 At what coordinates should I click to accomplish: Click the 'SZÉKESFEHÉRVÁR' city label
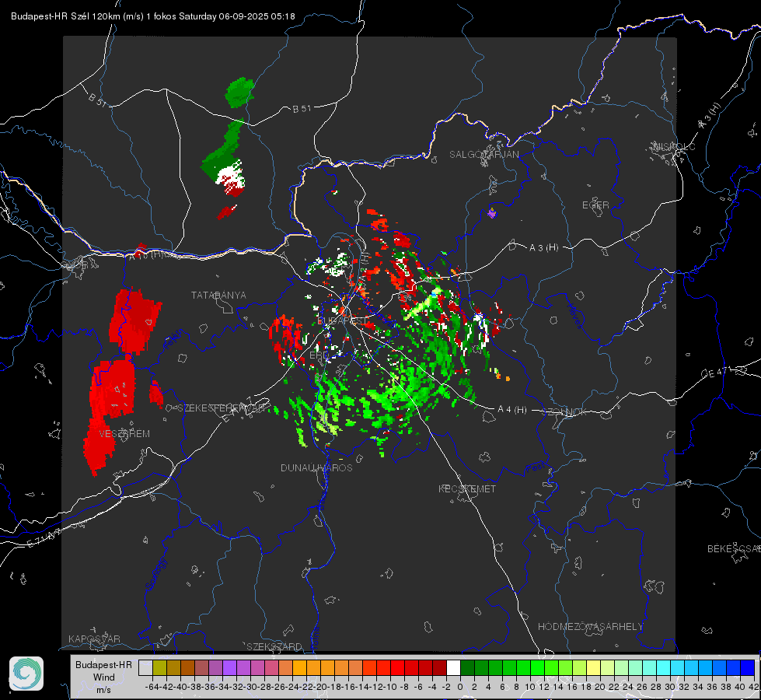click(x=223, y=408)
